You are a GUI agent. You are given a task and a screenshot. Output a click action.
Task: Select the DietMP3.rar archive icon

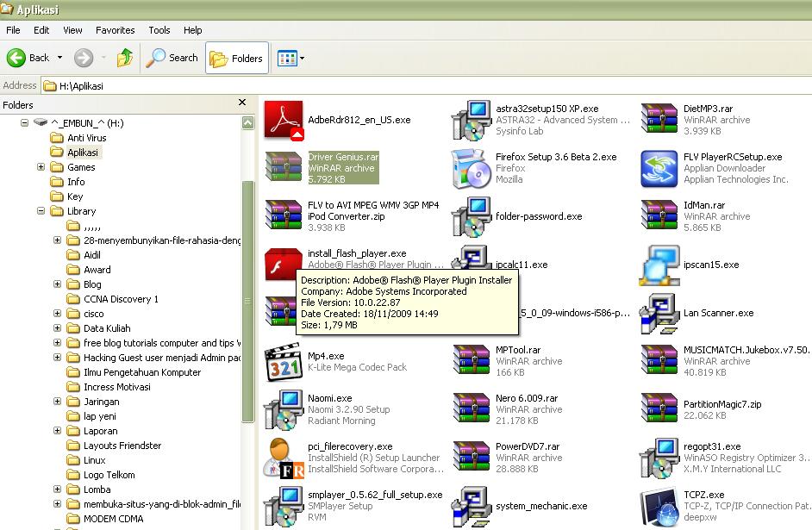659,120
